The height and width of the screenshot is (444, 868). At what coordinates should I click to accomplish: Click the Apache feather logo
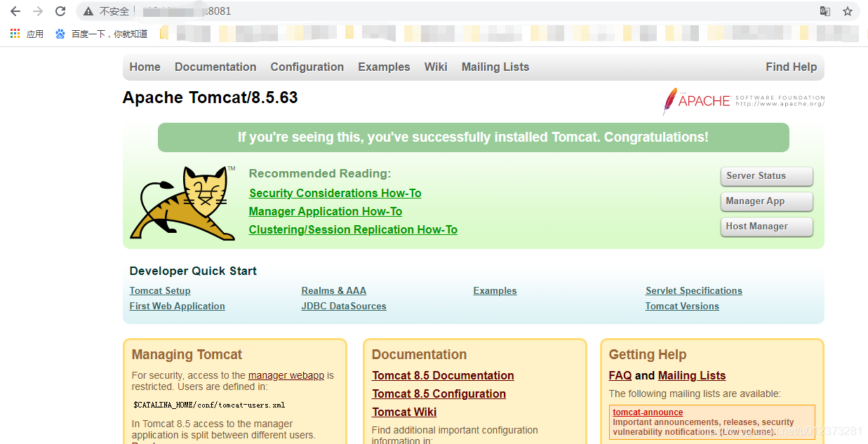point(744,101)
